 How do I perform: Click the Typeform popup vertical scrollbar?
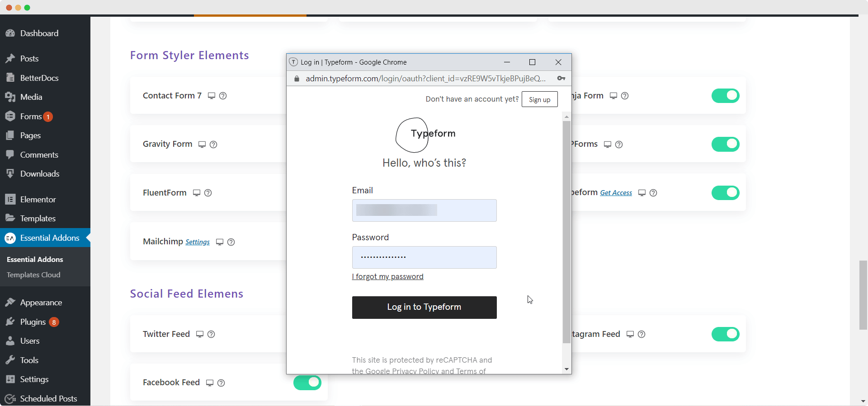(x=566, y=232)
